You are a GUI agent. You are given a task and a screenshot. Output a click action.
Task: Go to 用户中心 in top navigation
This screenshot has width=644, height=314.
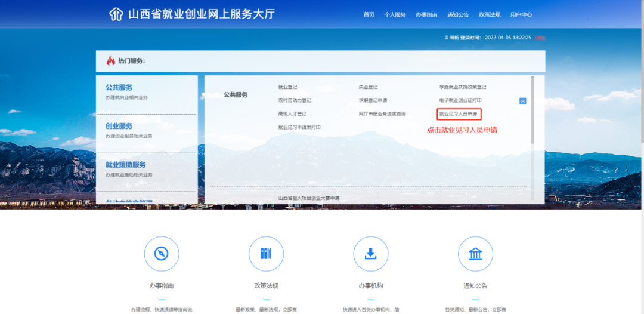[521, 14]
